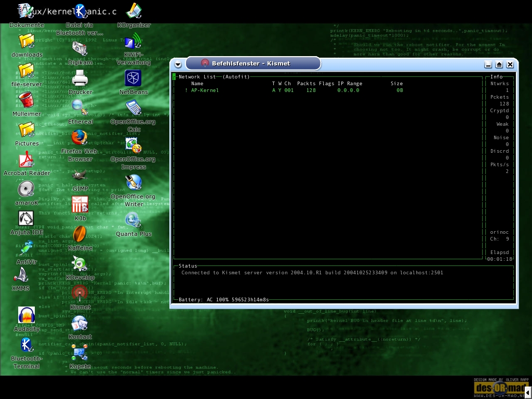
Task: Open OpenOffice.org Impress icon
Action: [134, 145]
